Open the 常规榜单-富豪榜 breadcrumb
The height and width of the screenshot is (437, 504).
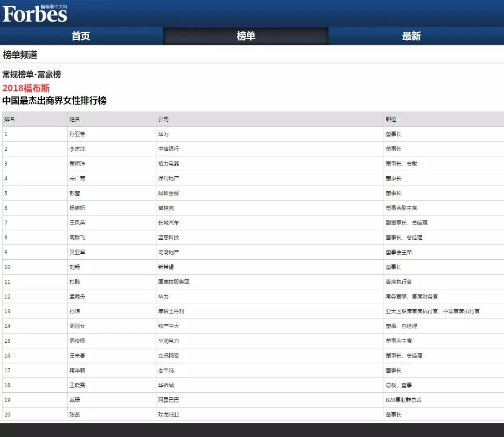32,75
